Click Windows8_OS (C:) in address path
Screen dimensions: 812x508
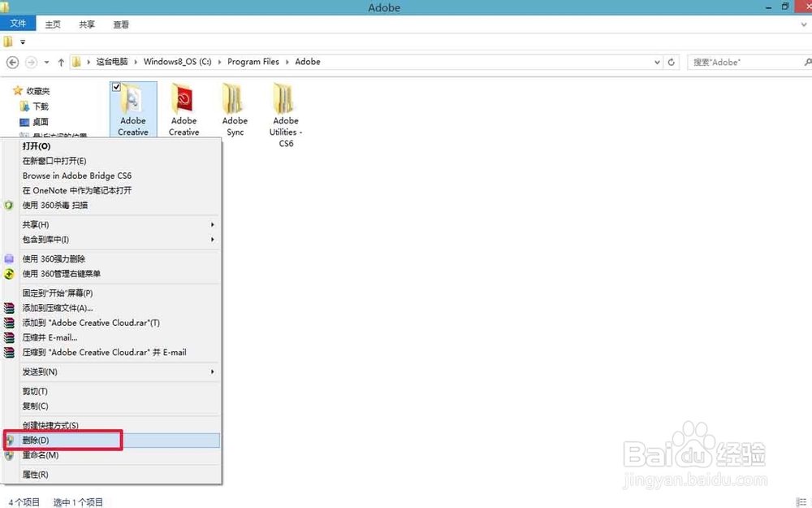pyautogui.click(x=178, y=62)
